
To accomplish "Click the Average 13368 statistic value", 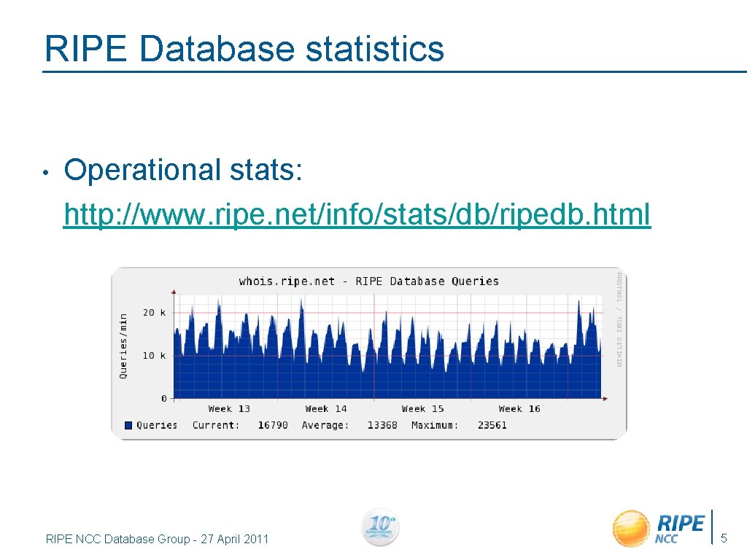I will click(x=382, y=424).
